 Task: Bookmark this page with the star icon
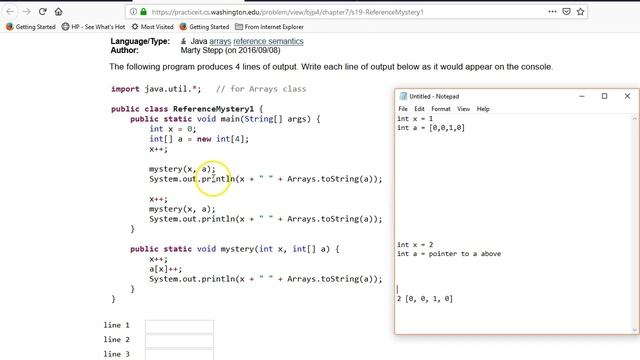point(580,12)
